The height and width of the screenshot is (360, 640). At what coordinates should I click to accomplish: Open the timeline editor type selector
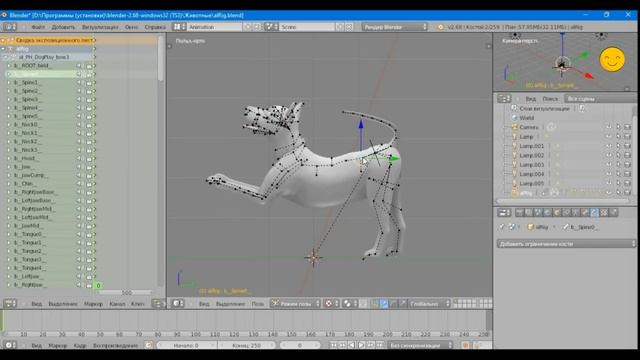(10, 345)
